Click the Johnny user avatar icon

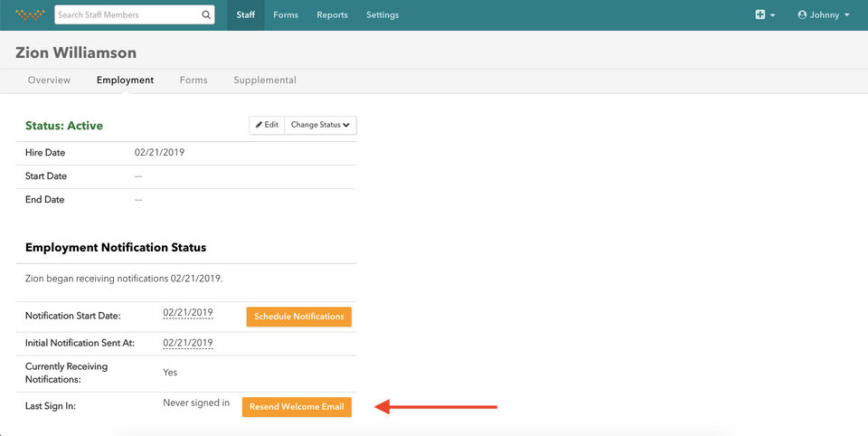802,15
